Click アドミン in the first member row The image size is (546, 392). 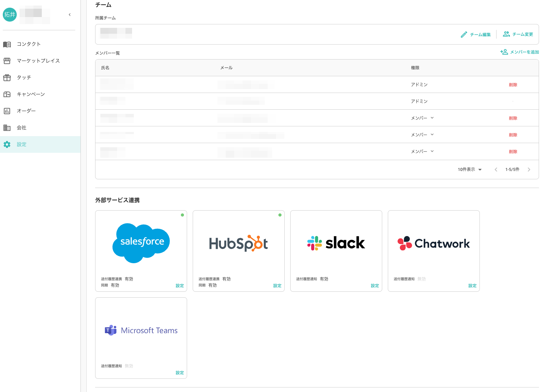[419, 85]
